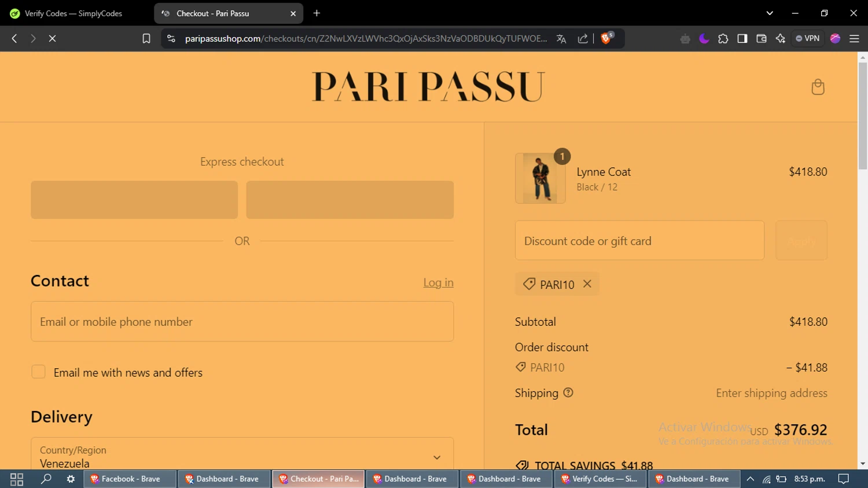Open the notification center icon
The image size is (868, 488).
click(x=844, y=479)
